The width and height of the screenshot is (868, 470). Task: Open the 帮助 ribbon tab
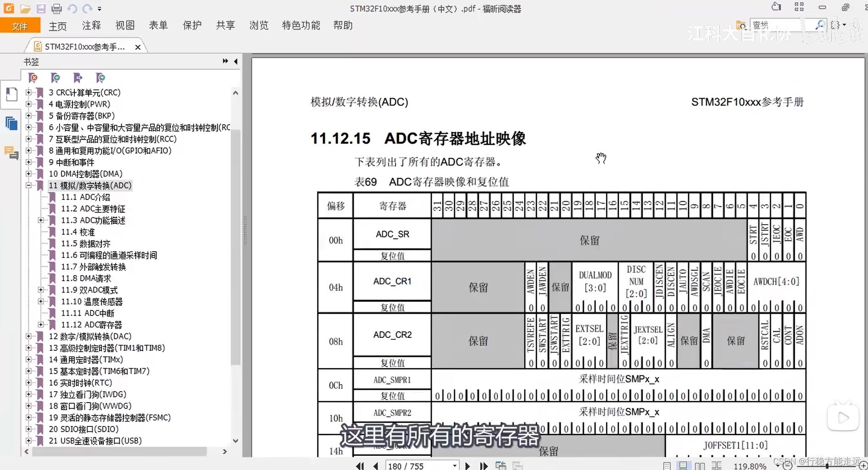coord(343,26)
